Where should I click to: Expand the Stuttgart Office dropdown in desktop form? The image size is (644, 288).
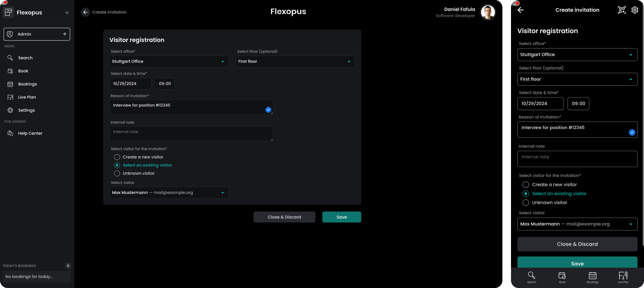[169, 61]
